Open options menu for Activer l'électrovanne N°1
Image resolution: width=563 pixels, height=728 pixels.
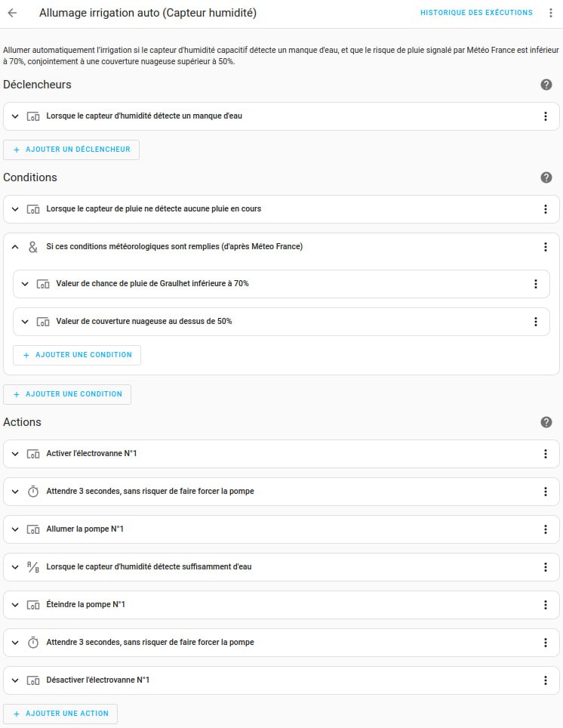pyautogui.click(x=546, y=454)
